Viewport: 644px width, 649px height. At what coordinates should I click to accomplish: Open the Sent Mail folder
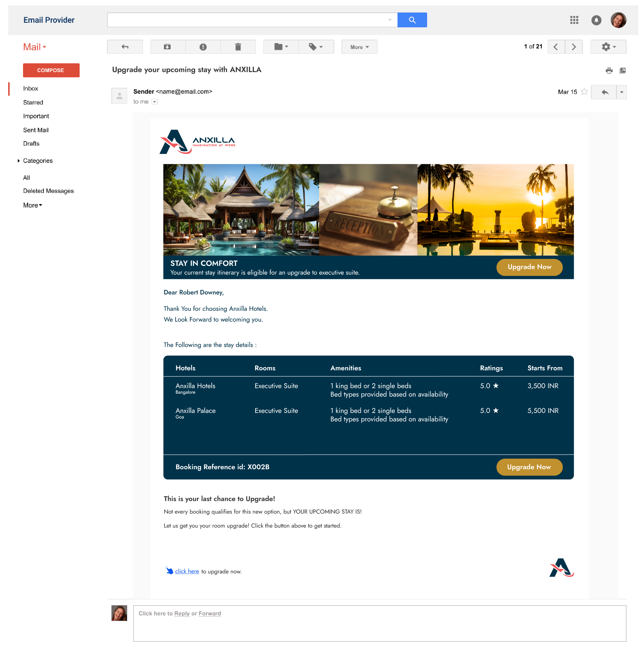tap(36, 130)
